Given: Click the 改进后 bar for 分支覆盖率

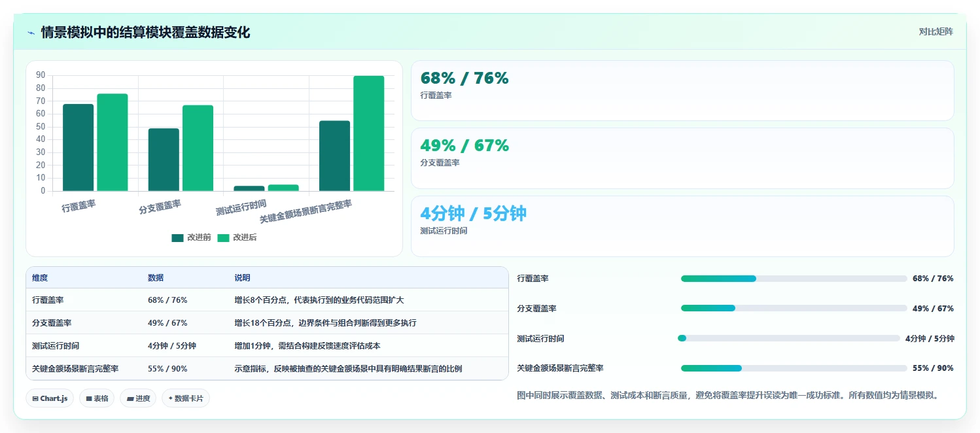Looking at the screenshot, I should tap(198, 148).
